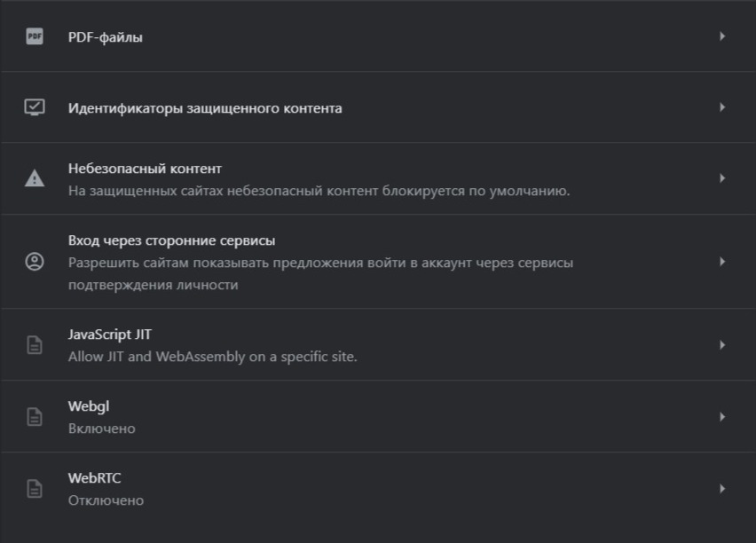Open Вход через сторонние сервисы settings
Image resolution: width=756 pixels, height=543 pixels.
coord(171,240)
